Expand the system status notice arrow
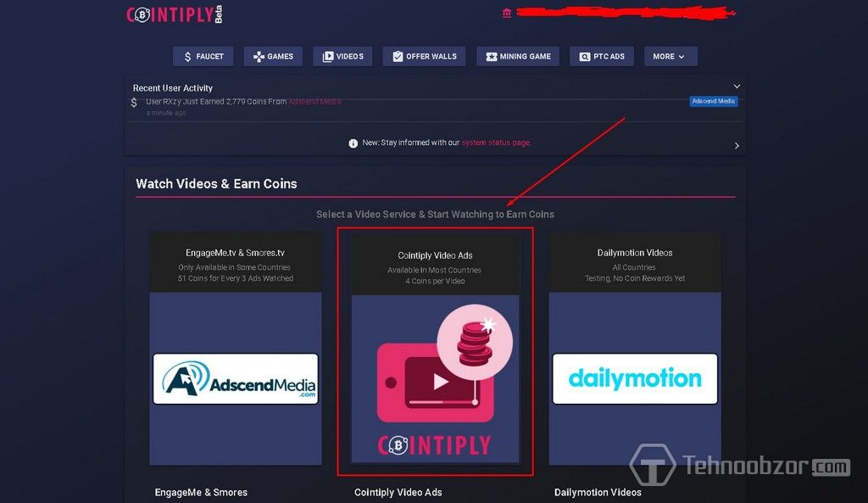The height and width of the screenshot is (503, 868). point(737,146)
